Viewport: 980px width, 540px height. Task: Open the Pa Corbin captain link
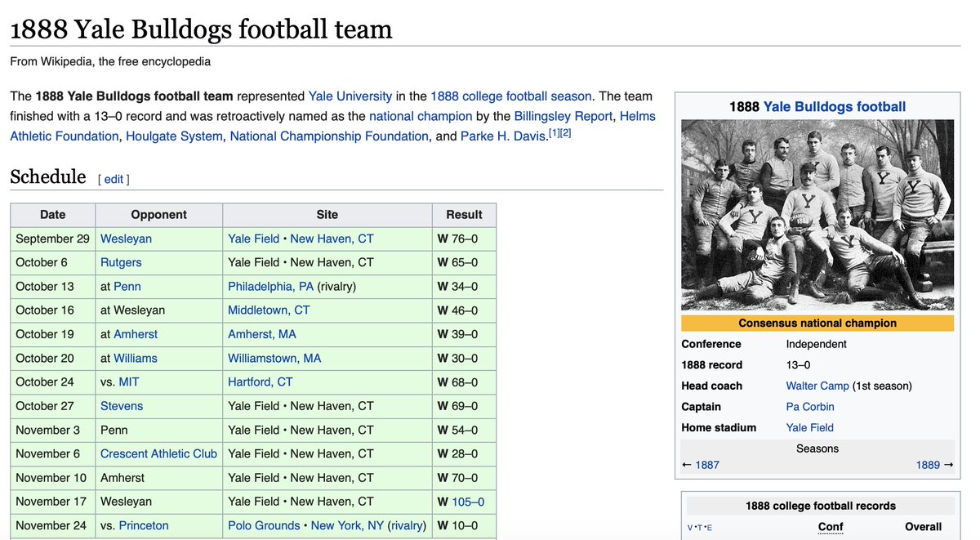(x=810, y=407)
